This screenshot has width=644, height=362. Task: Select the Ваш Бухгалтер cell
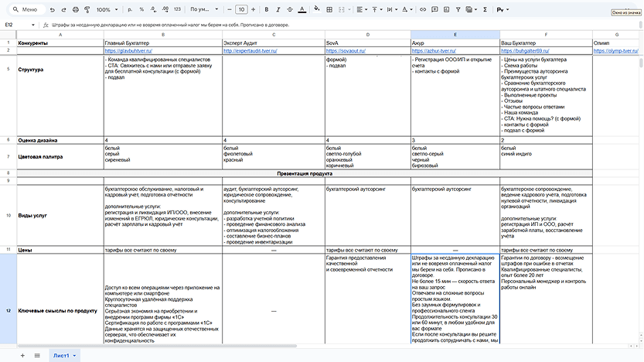pos(546,43)
